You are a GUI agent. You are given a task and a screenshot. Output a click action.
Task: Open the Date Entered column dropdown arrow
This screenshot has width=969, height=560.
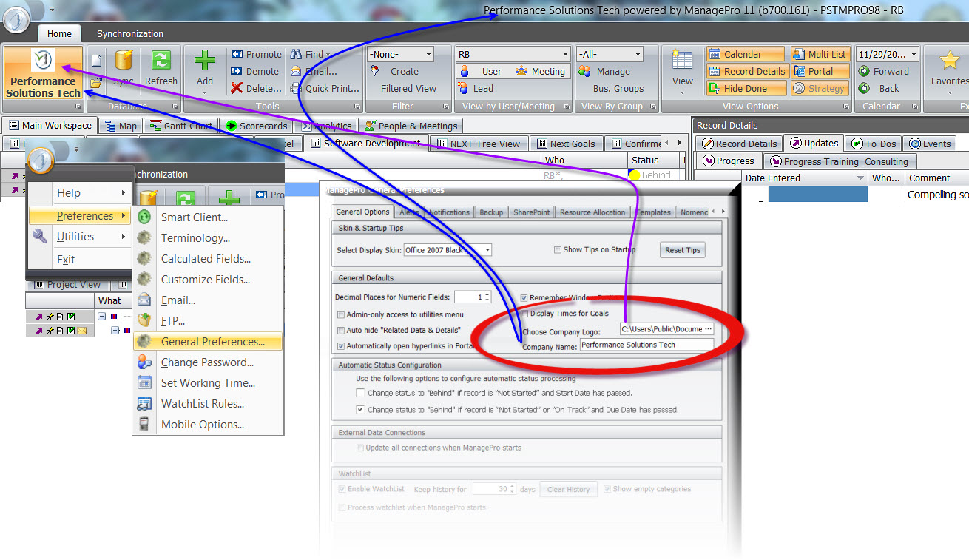coord(860,178)
